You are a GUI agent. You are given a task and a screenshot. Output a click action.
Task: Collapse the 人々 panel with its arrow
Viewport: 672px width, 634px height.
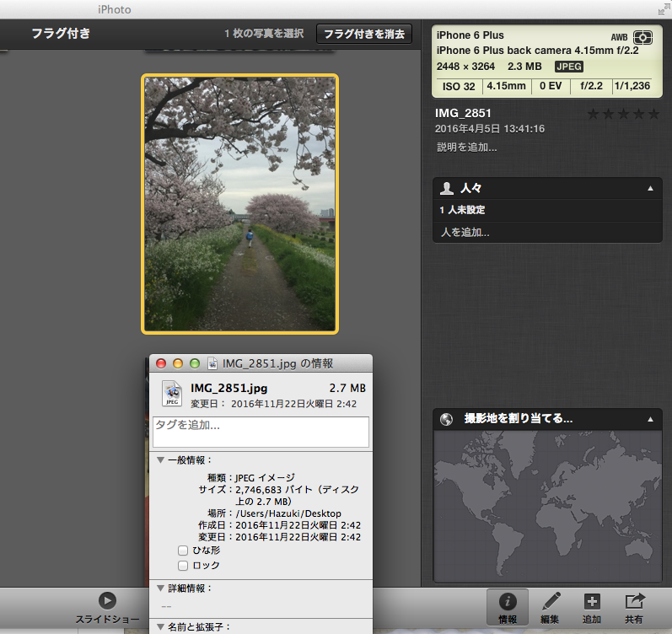[x=649, y=188]
